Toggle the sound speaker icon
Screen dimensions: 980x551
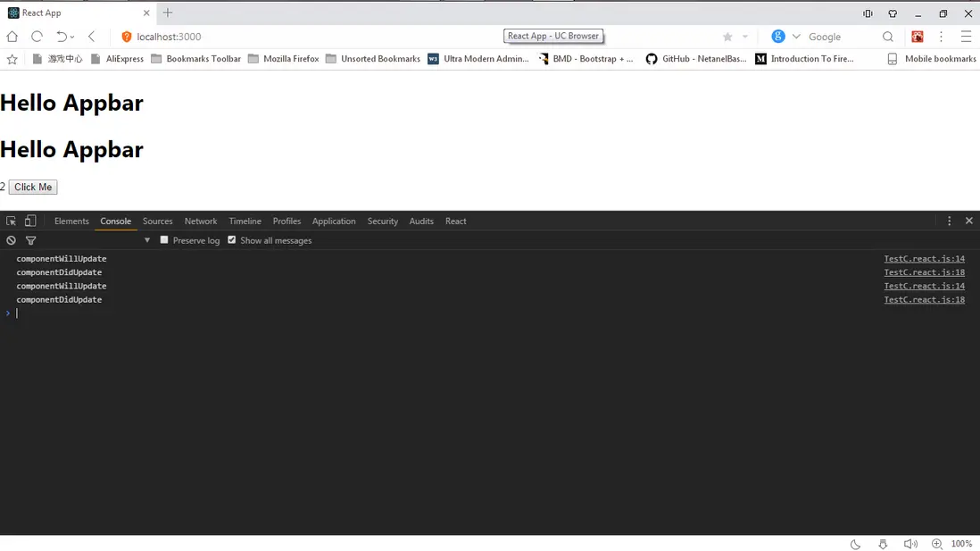910,544
